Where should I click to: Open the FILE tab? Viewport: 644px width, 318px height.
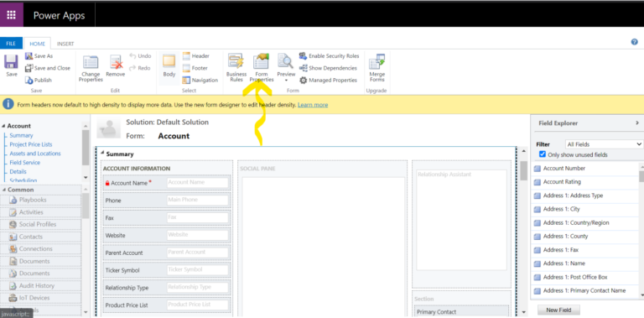coord(11,44)
